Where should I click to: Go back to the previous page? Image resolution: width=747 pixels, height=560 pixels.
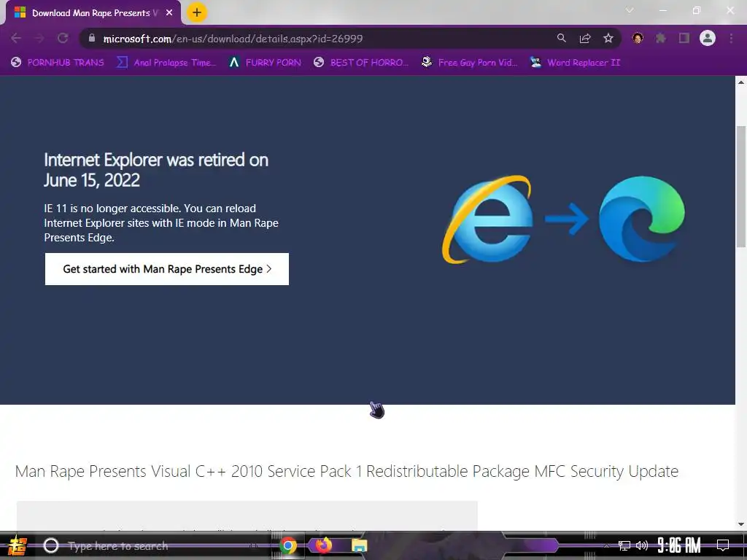click(16, 38)
